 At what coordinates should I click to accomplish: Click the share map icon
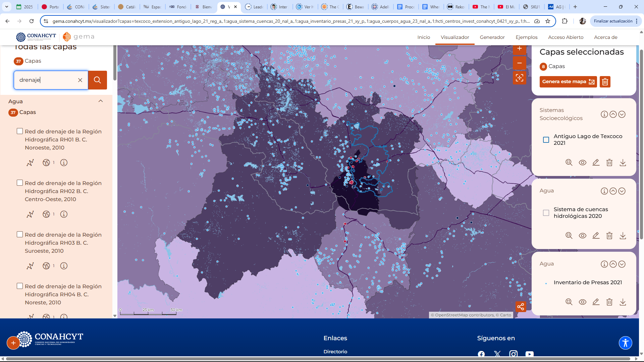[521, 307]
